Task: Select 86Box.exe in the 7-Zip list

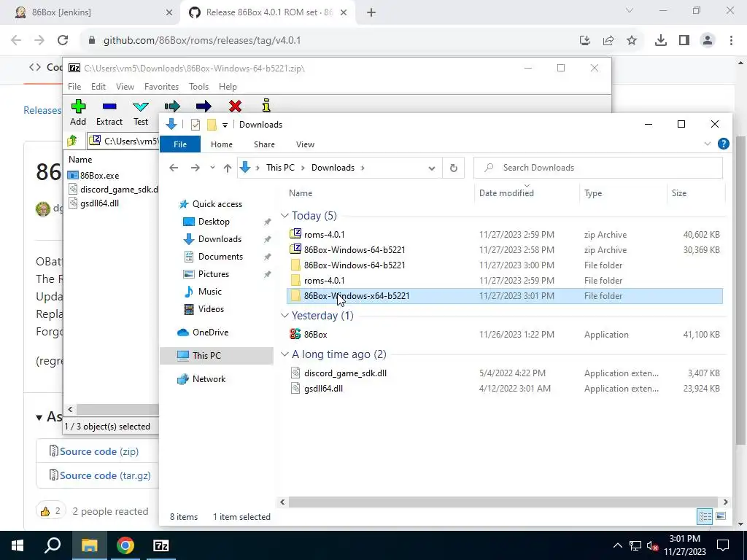Action: click(x=99, y=175)
